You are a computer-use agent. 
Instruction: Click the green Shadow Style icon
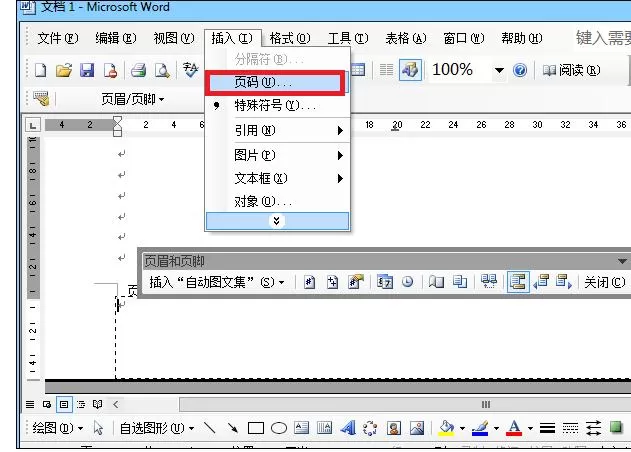[616, 427]
